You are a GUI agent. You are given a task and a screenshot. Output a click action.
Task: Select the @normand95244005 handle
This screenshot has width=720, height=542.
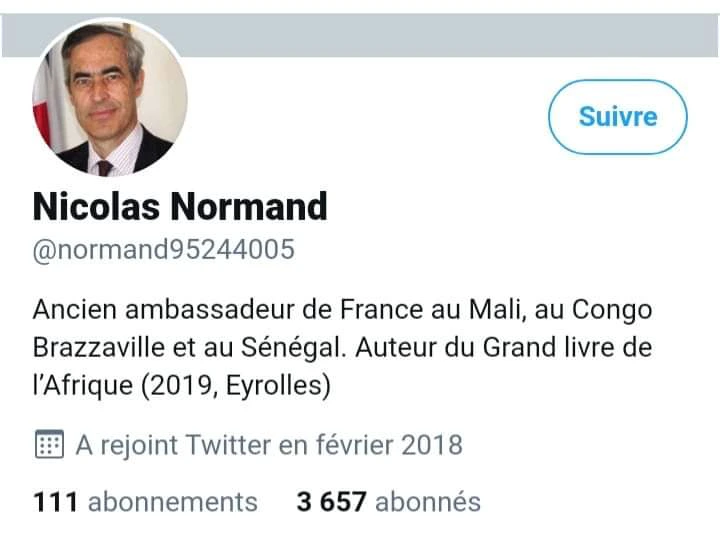click(164, 249)
